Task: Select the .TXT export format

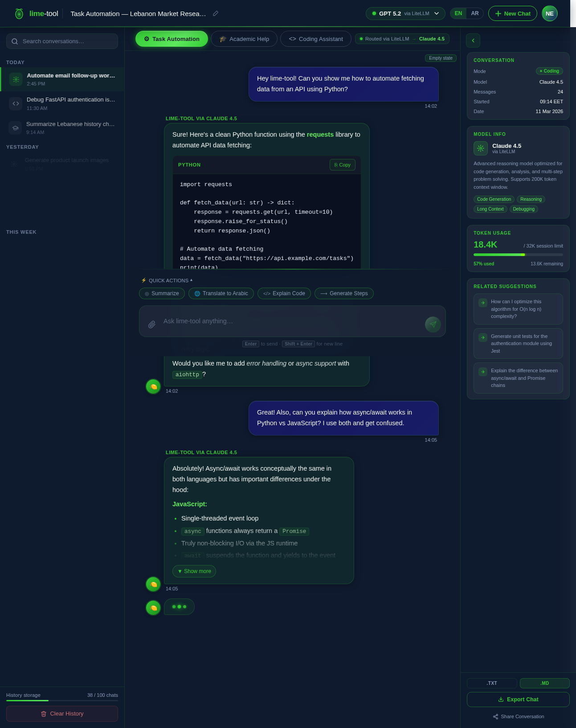Action: click(x=492, y=683)
